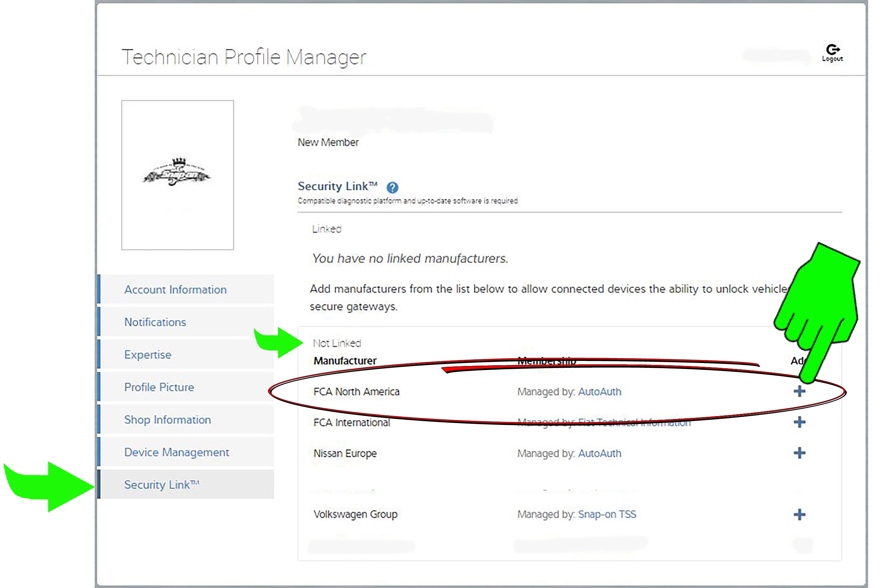Add Volkswagen Group with plus icon

799,514
